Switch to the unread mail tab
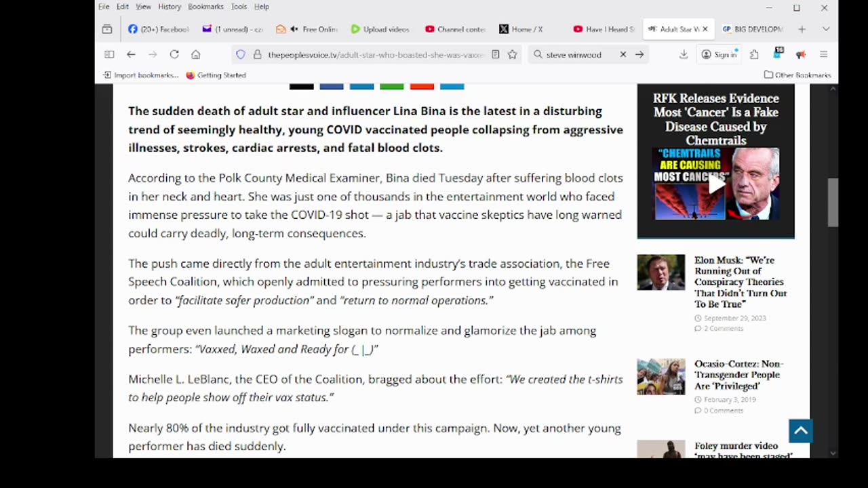This screenshot has height=488, width=868. click(233, 29)
